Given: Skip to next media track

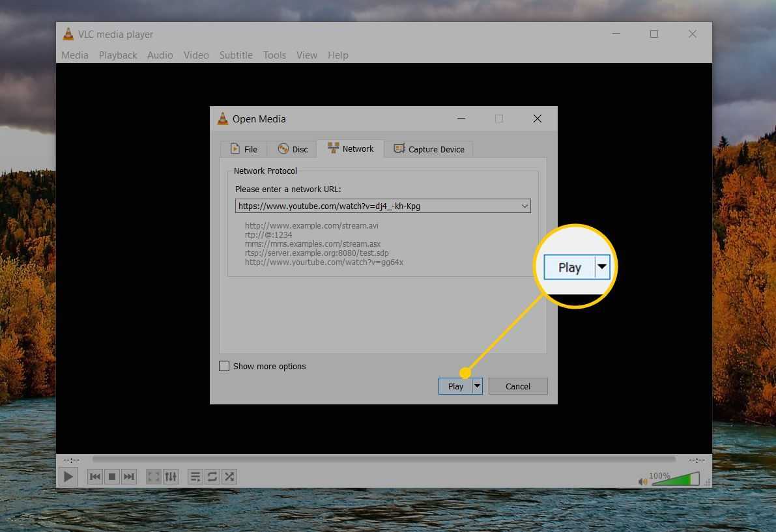Looking at the screenshot, I should (x=128, y=477).
